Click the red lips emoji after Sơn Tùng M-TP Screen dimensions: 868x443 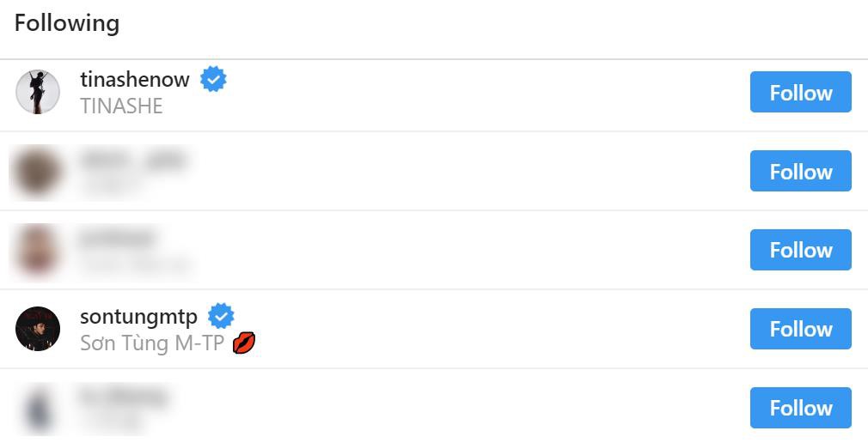coord(244,343)
